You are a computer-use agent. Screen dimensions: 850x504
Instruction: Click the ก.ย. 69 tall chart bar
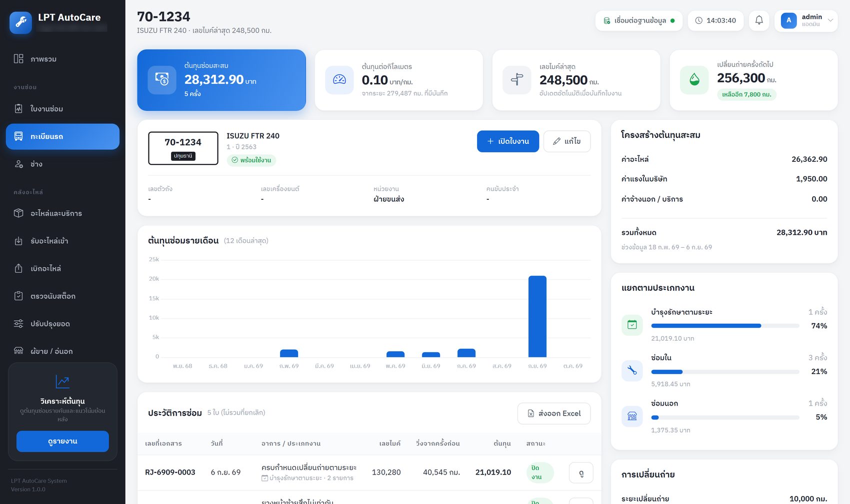tap(537, 316)
